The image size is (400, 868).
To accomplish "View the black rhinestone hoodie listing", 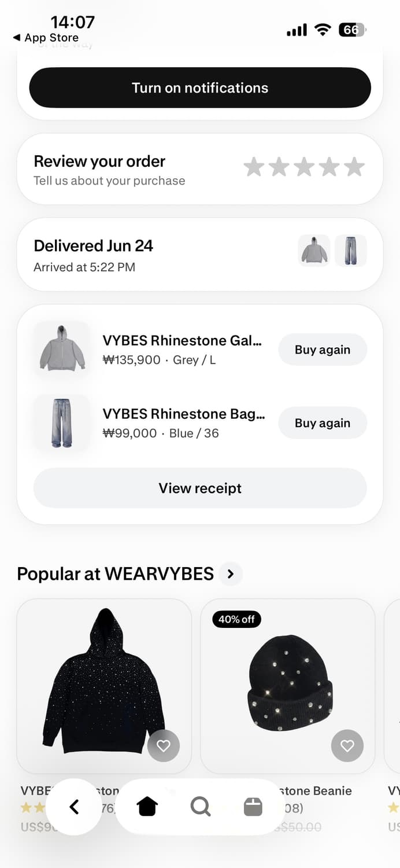I will [104, 686].
